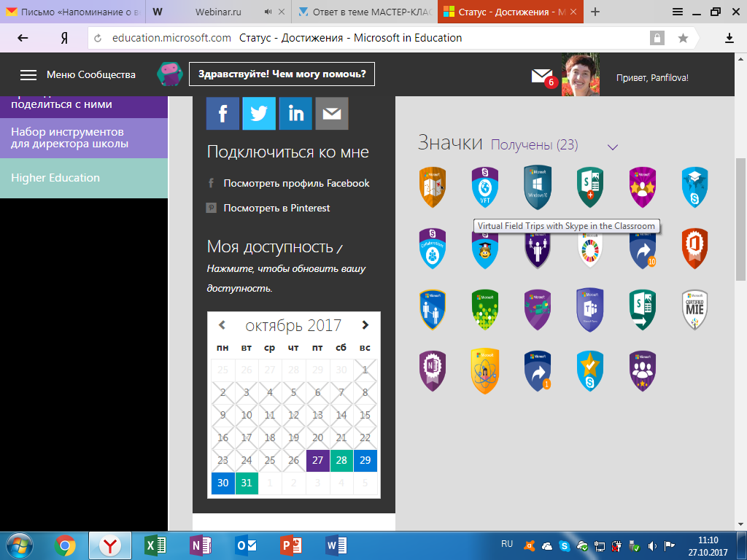Click the green S badge with arrow
747x560 pixels.
[642, 309]
